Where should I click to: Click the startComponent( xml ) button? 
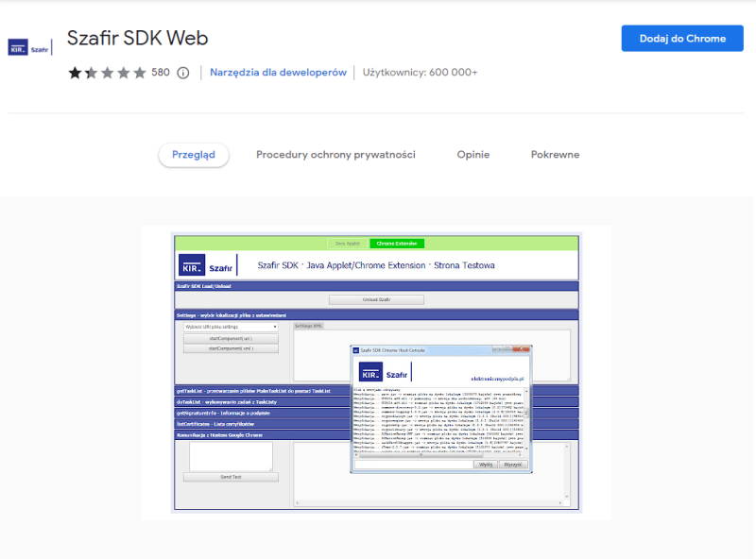click(x=231, y=348)
